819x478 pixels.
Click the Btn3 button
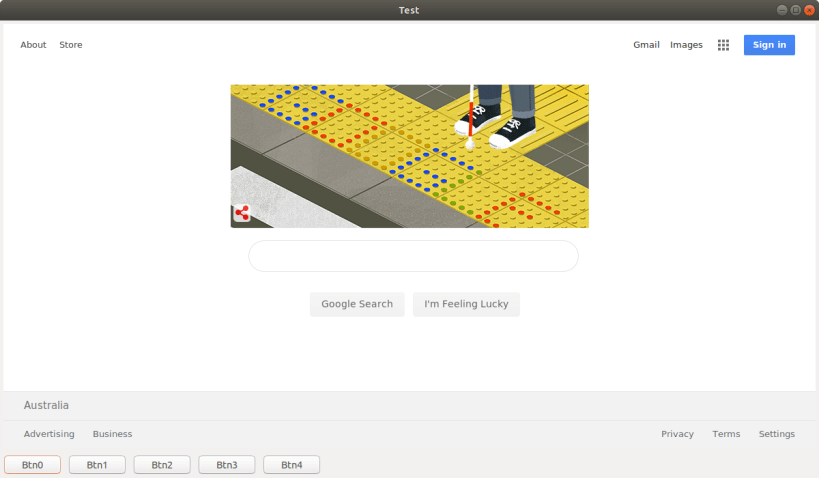(x=227, y=464)
